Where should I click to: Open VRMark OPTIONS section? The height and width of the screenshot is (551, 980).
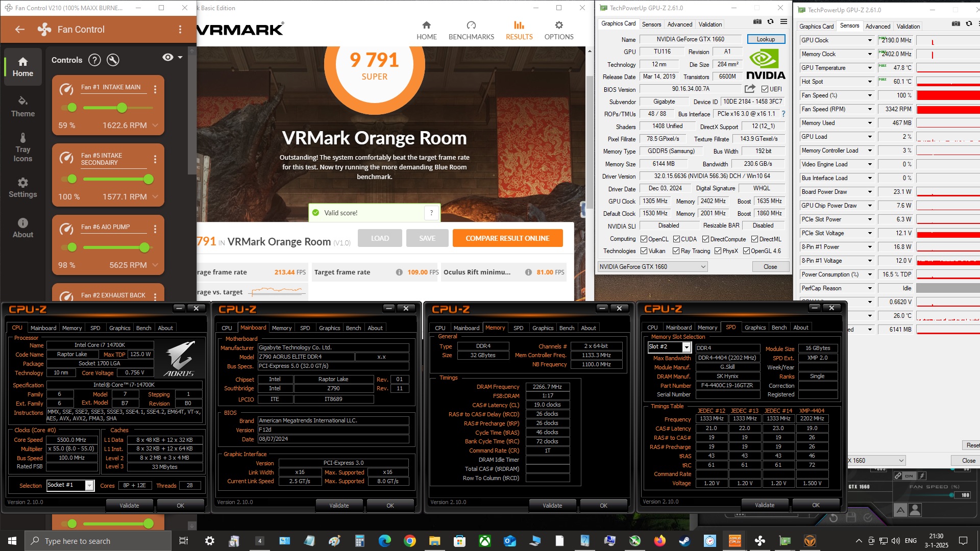[x=559, y=31]
